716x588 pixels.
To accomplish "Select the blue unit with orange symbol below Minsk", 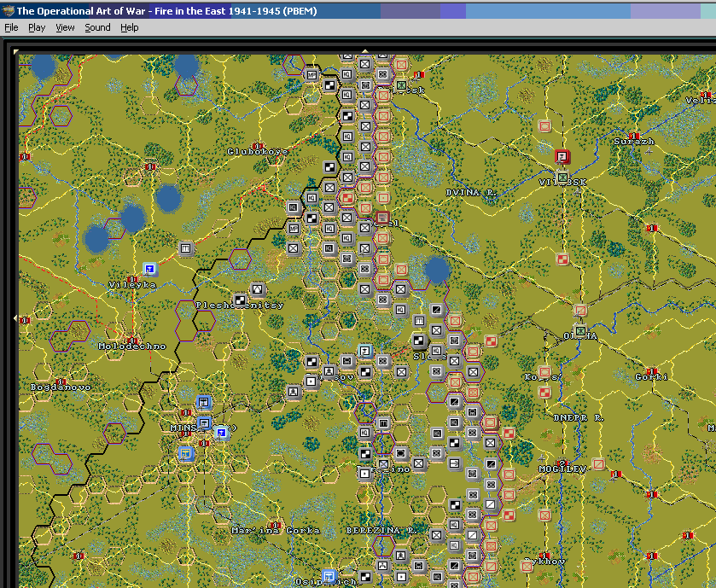I will 185,453.
